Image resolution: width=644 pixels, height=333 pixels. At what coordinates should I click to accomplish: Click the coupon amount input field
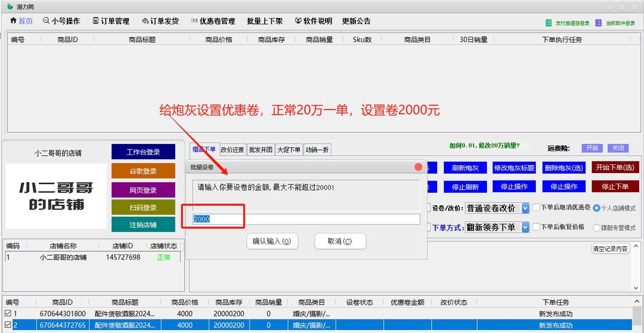[x=306, y=219]
